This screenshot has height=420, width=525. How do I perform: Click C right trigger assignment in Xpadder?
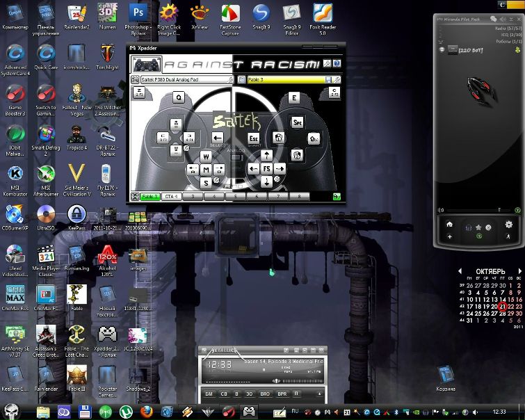pyautogui.click(x=334, y=92)
